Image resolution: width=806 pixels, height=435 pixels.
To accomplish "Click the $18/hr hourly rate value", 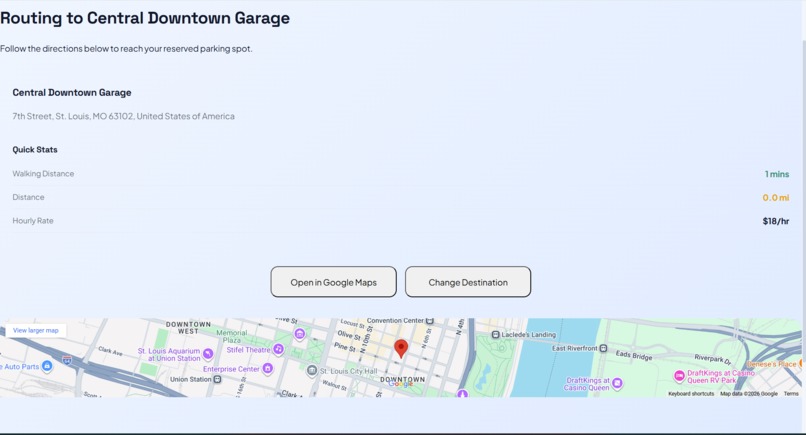I will (776, 221).
